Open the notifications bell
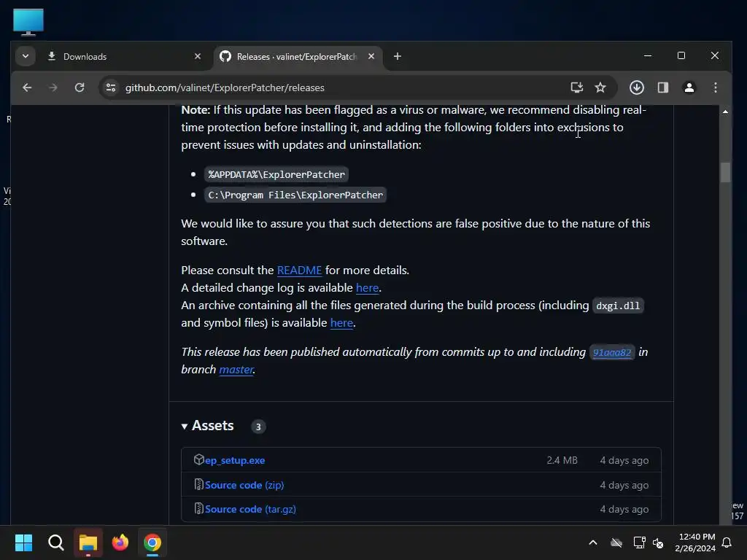Image resolution: width=747 pixels, height=560 pixels. click(727, 542)
